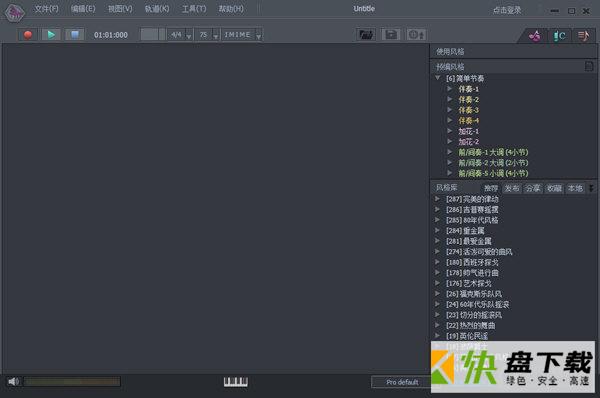The height and width of the screenshot is (398, 600).
Task: Select the [176] 艺术探戈 style
Action: click(x=468, y=283)
